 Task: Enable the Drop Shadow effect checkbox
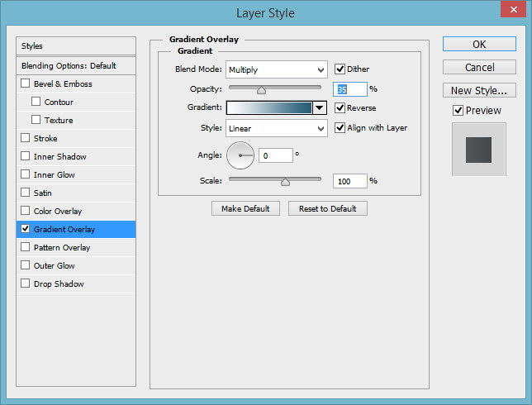25,283
